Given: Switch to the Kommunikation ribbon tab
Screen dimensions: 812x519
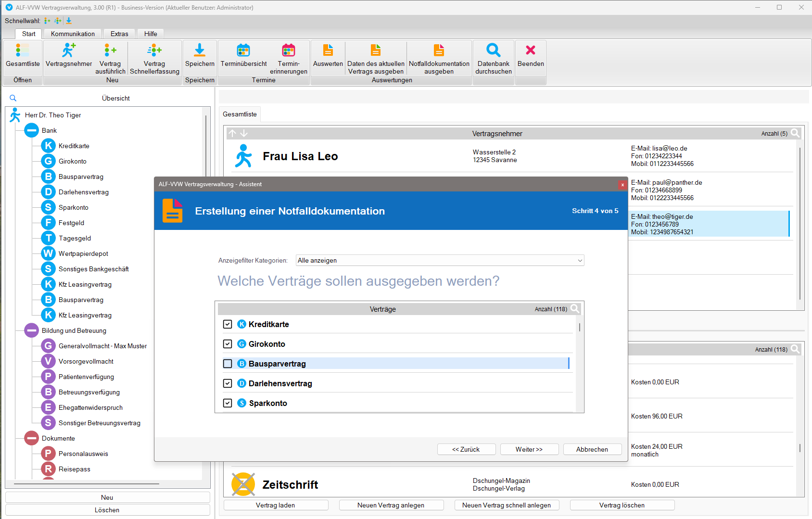Looking at the screenshot, I should [x=73, y=34].
